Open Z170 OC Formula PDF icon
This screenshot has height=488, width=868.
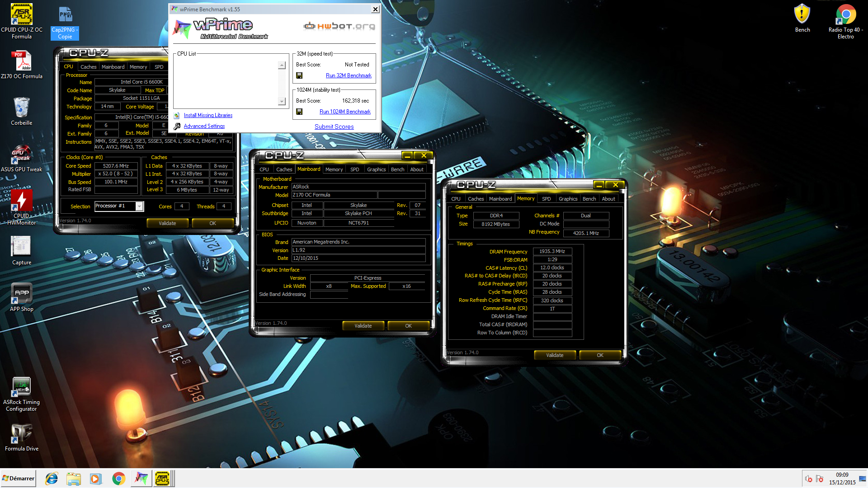(21, 65)
